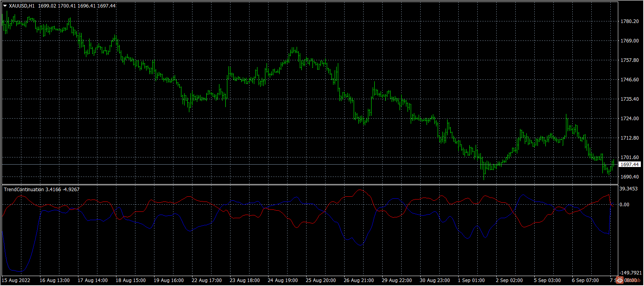Screen dimensions: 644x286
Task: Click the 19 Aug 16:00 time label
Action: tap(169, 280)
